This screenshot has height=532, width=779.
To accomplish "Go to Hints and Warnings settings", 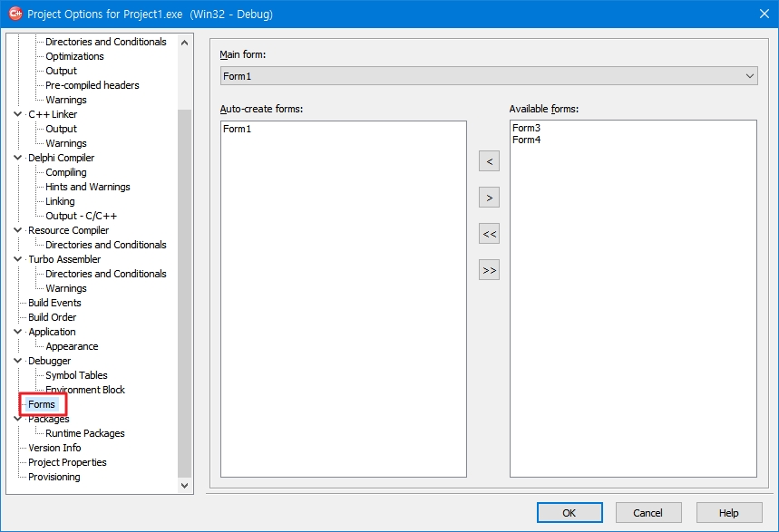I will (x=88, y=187).
